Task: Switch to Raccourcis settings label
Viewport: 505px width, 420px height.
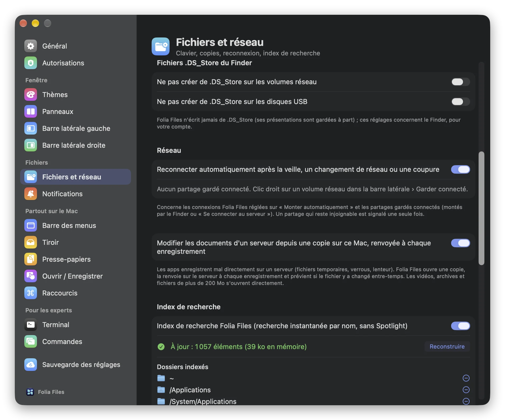Action: [x=60, y=293]
